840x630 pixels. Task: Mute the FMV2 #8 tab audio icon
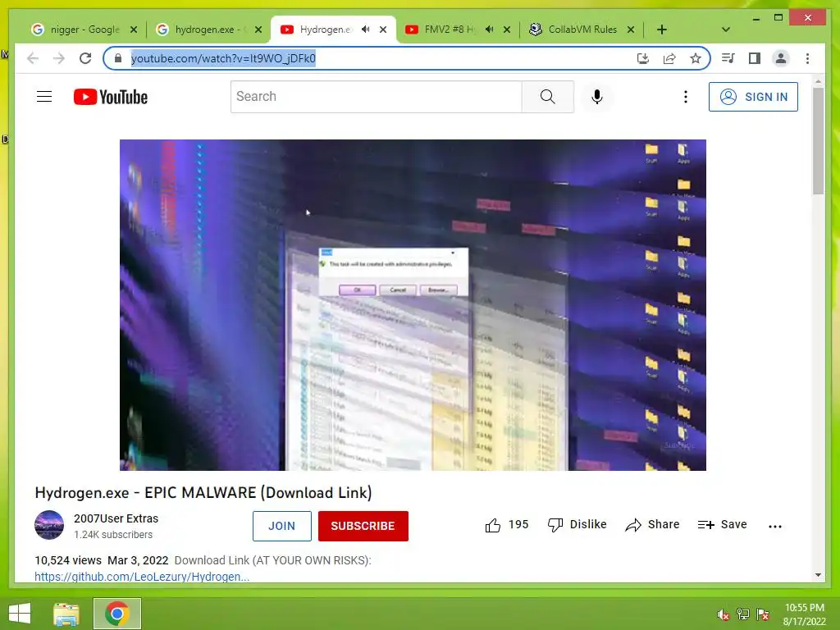click(x=489, y=29)
